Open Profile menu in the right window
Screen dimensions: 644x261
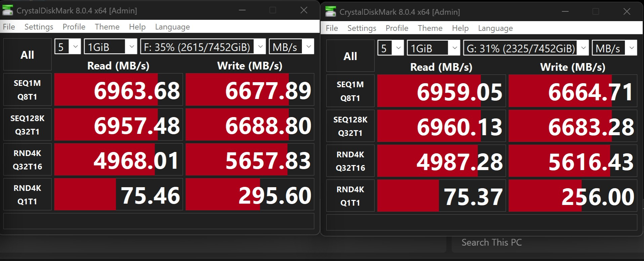tap(397, 28)
